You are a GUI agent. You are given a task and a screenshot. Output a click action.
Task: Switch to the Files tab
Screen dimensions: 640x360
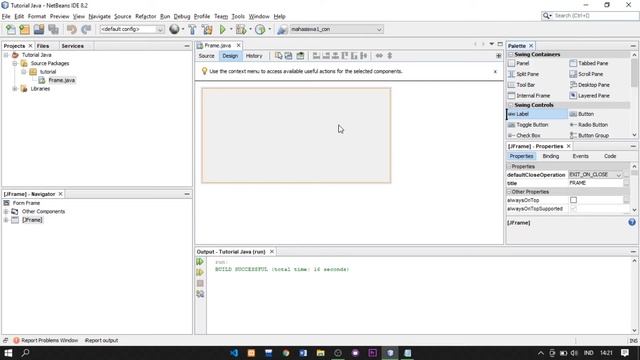43,46
